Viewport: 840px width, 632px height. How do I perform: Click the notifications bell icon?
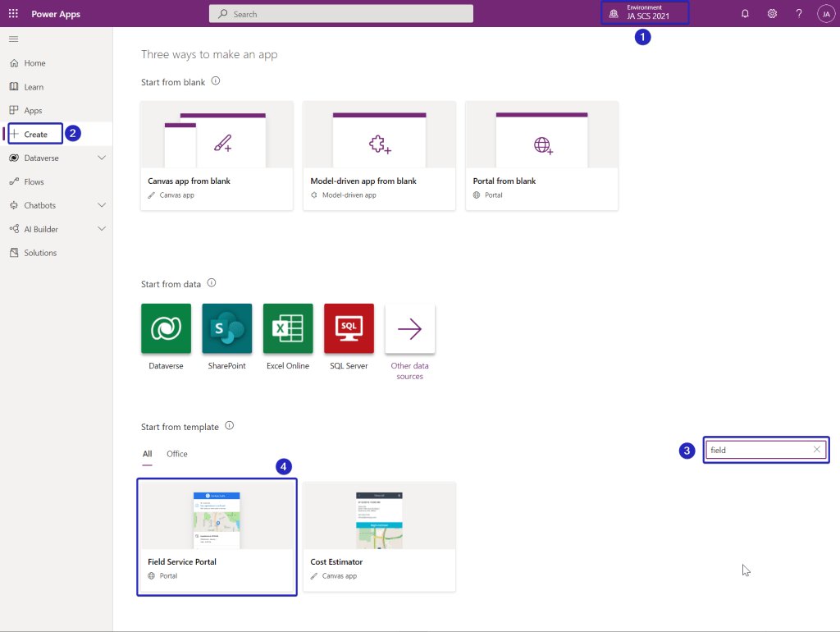click(745, 14)
